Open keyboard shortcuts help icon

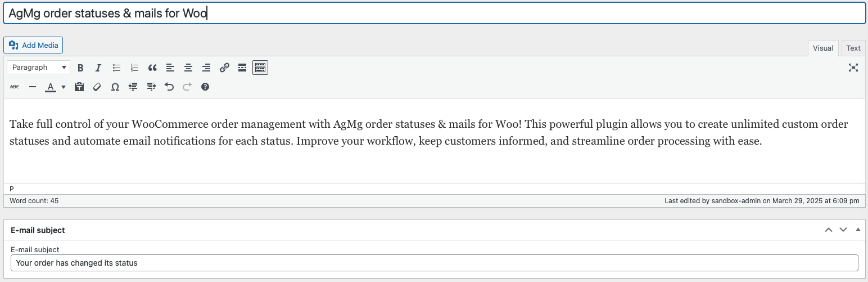[x=205, y=87]
